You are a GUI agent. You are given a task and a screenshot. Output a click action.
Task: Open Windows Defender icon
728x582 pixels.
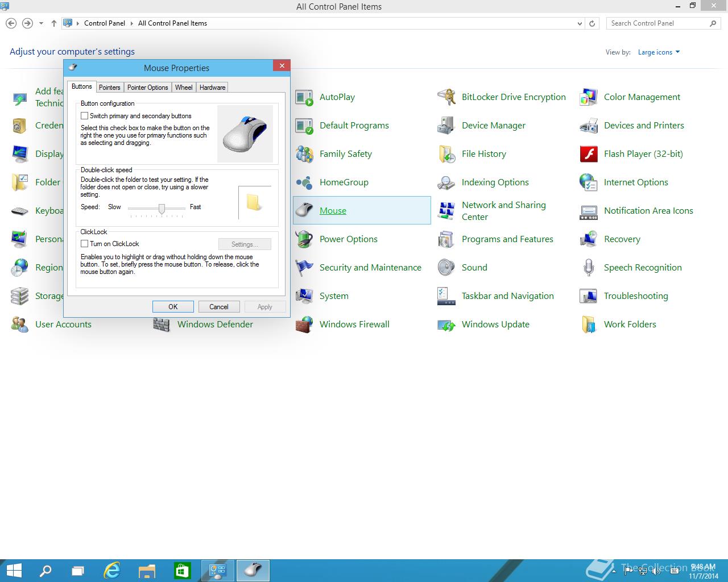tap(162, 325)
